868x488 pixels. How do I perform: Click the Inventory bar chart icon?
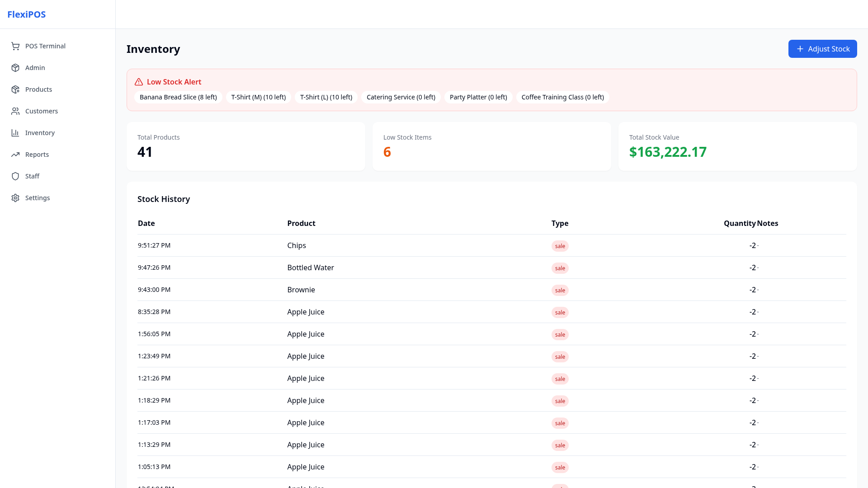15,133
